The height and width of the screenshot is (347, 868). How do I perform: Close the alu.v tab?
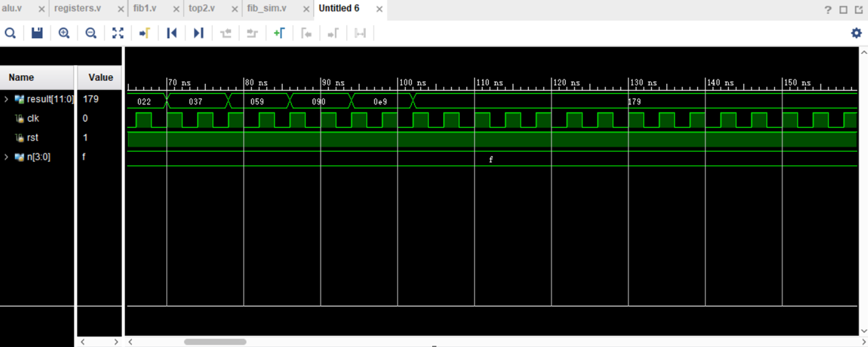click(41, 10)
